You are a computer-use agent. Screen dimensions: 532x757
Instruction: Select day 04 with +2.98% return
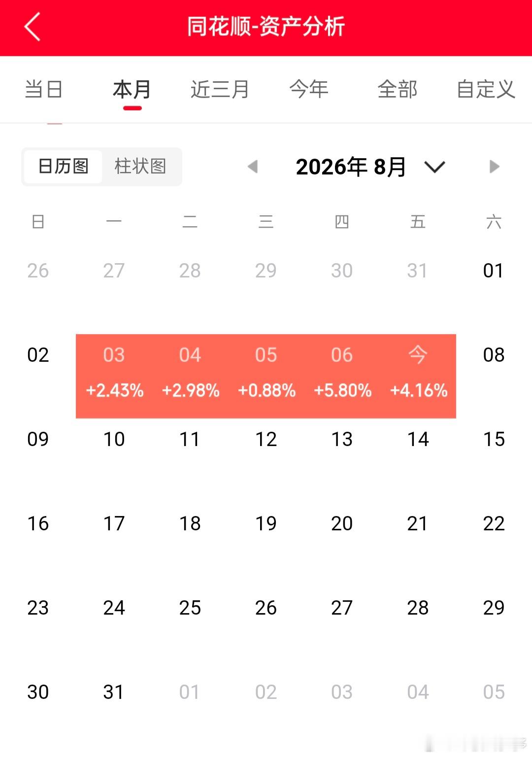(190, 376)
